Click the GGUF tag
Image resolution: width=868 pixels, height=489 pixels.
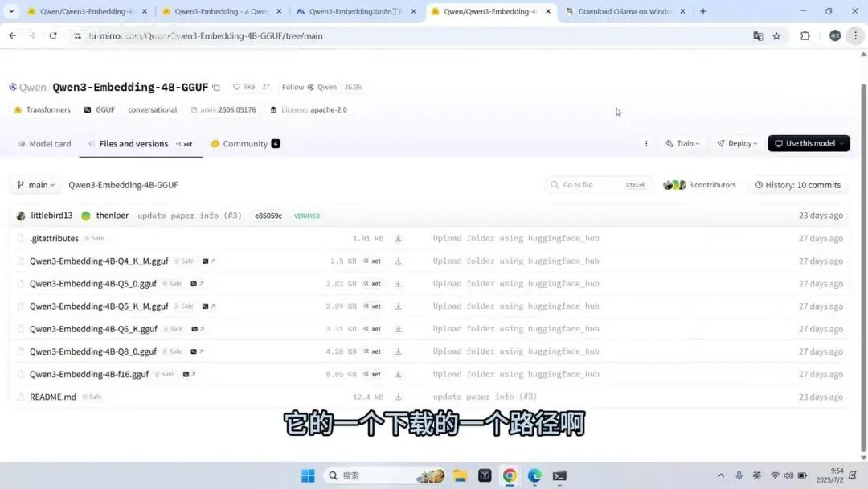(x=100, y=109)
